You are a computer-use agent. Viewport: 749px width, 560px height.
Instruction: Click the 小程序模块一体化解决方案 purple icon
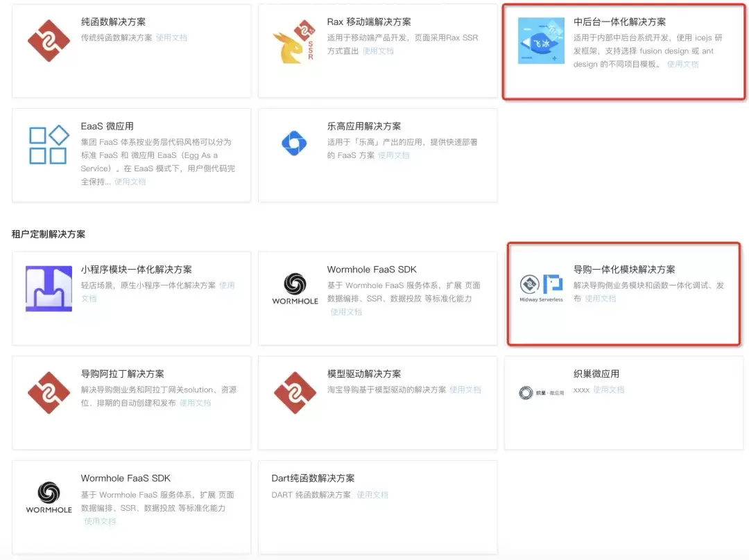[x=49, y=288]
